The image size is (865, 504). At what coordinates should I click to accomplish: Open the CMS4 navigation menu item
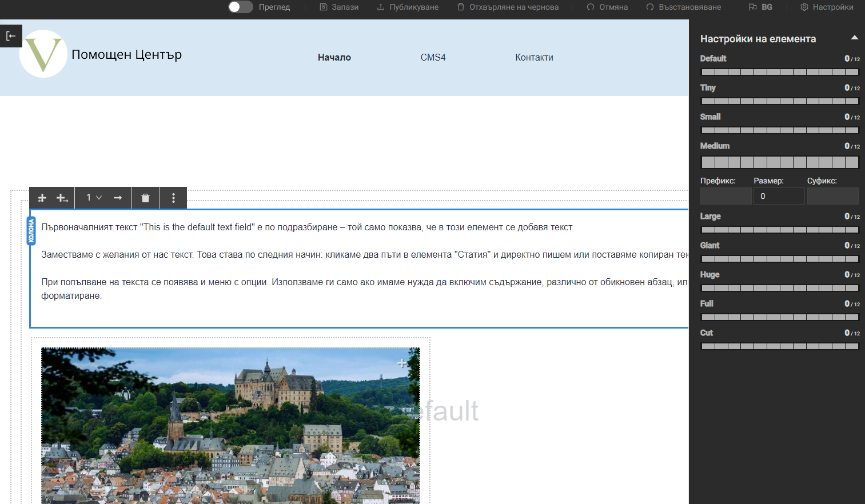point(433,57)
